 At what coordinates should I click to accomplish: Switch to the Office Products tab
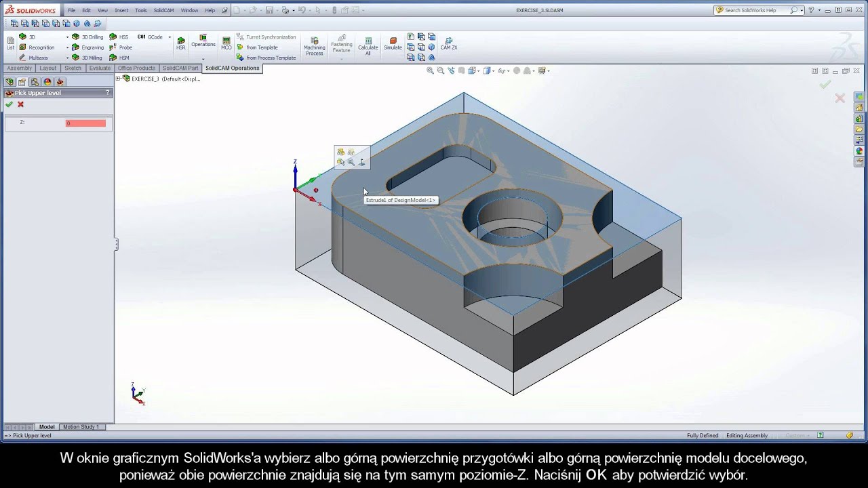[x=136, y=68]
